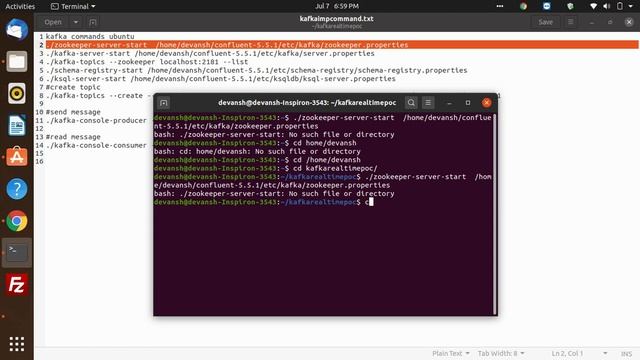Click the terminal vertical scrollbar
The image size is (640, 360).
coord(495,215)
